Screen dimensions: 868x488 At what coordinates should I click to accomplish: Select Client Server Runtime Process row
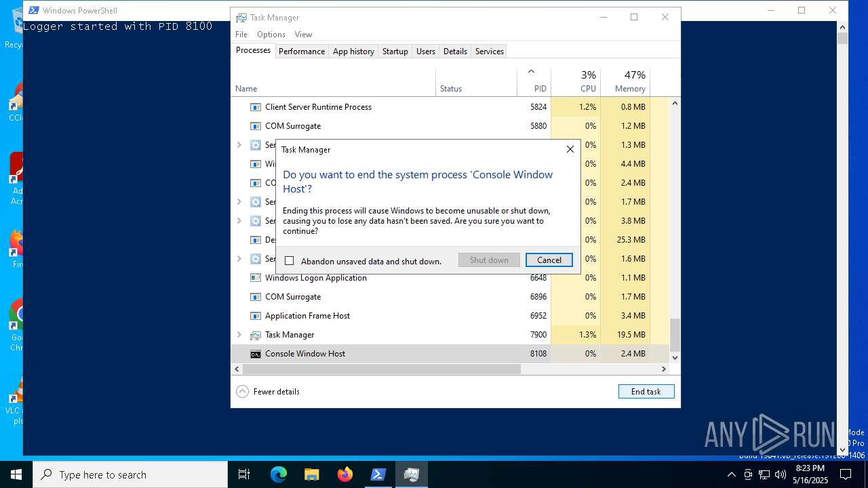click(x=450, y=107)
